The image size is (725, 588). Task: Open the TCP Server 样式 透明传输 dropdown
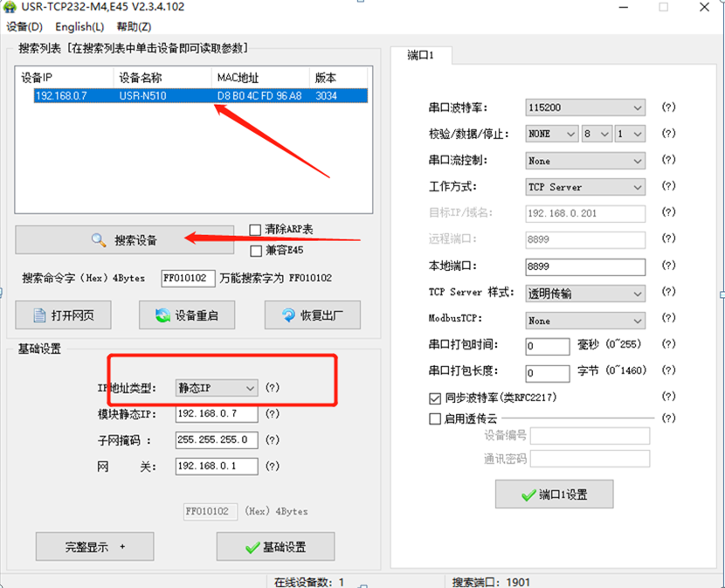tap(585, 294)
